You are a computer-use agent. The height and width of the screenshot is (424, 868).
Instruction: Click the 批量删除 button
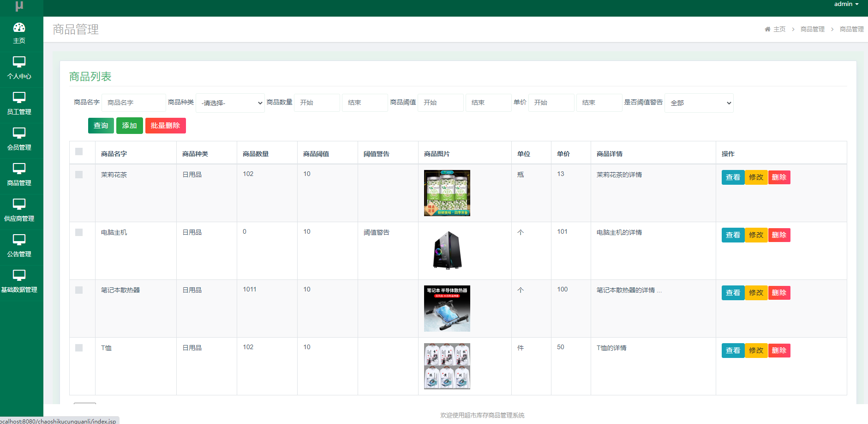[x=165, y=125]
